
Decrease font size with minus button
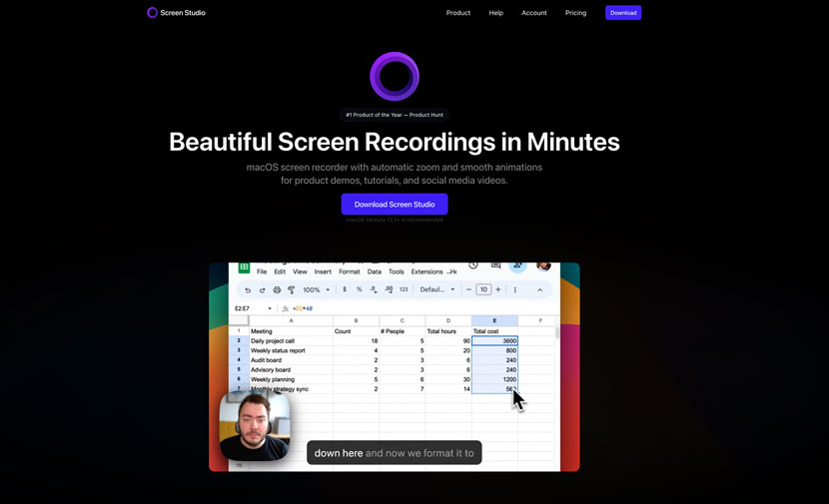point(468,289)
